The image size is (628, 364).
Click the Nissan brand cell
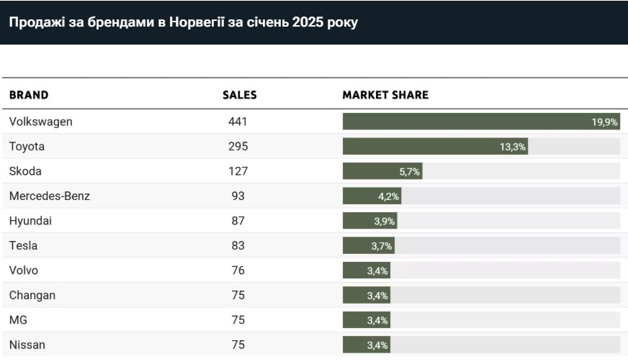(27, 345)
